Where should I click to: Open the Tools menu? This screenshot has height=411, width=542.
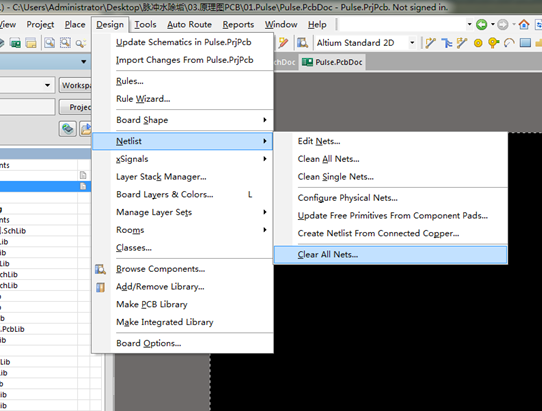pos(145,25)
